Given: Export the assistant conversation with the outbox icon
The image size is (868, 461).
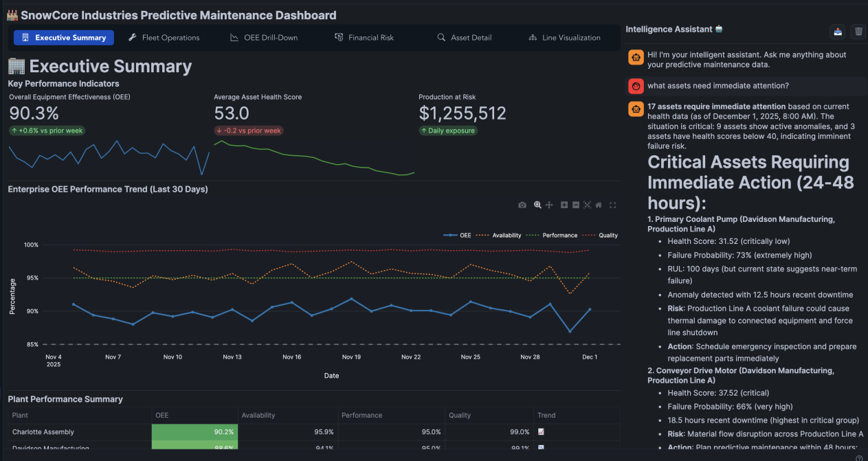Looking at the screenshot, I should [x=838, y=31].
